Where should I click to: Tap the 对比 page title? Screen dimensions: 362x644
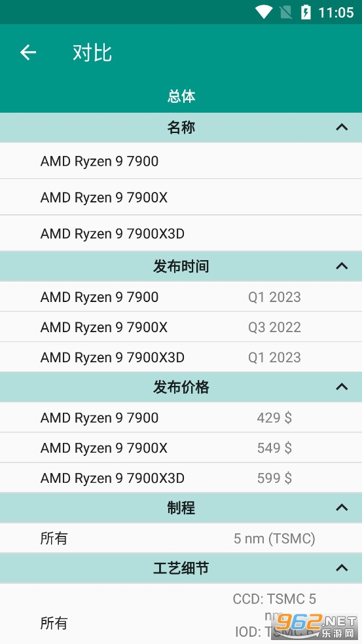coord(92,52)
